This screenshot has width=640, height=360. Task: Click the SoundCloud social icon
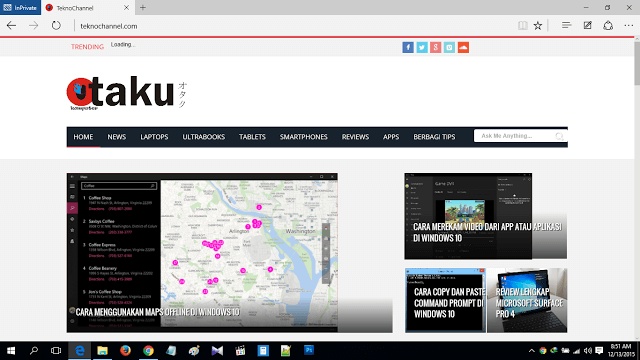coord(463,47)
